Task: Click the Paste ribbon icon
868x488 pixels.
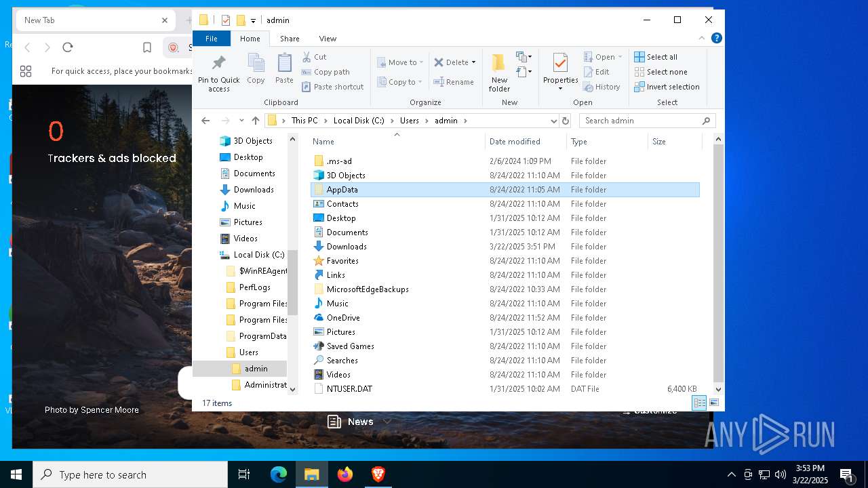Action: pos(284,64)
